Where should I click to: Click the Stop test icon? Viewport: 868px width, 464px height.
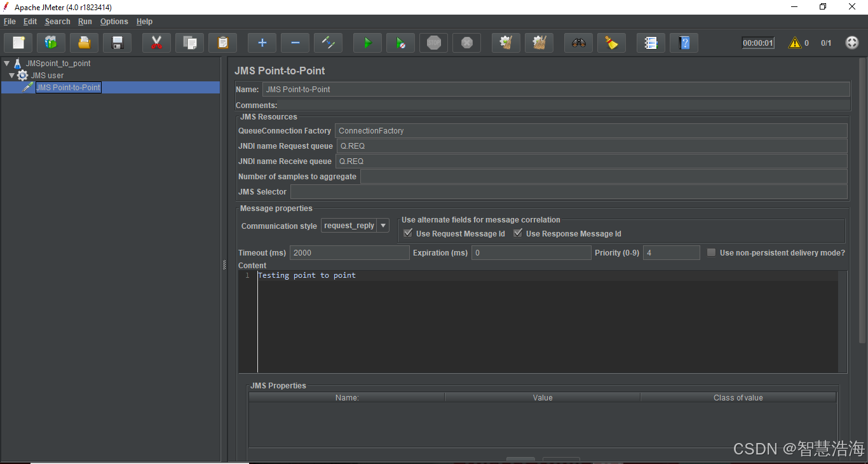[x=434, y=43]
